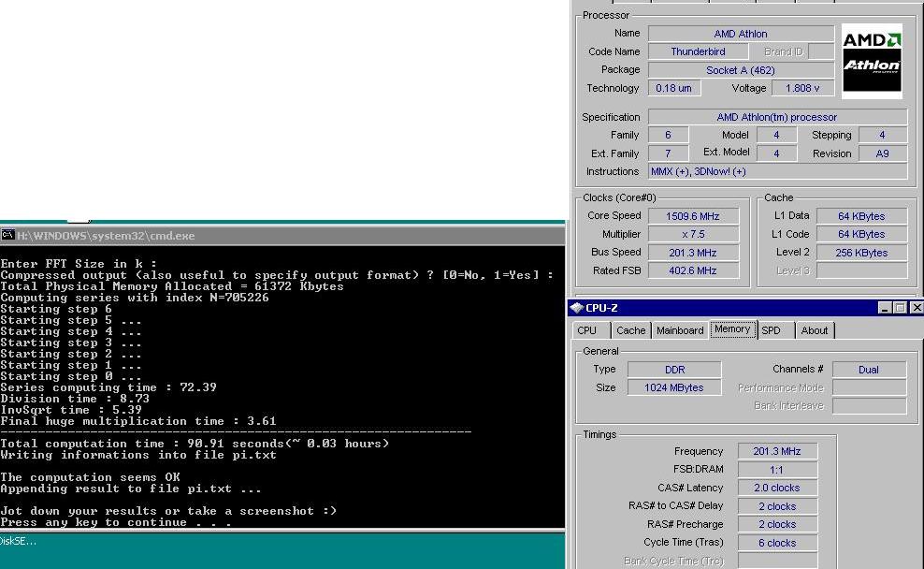Click the RAS# Precharge value 2 clocks
This screenshot has width=924, height=569.
click(777, 524)
